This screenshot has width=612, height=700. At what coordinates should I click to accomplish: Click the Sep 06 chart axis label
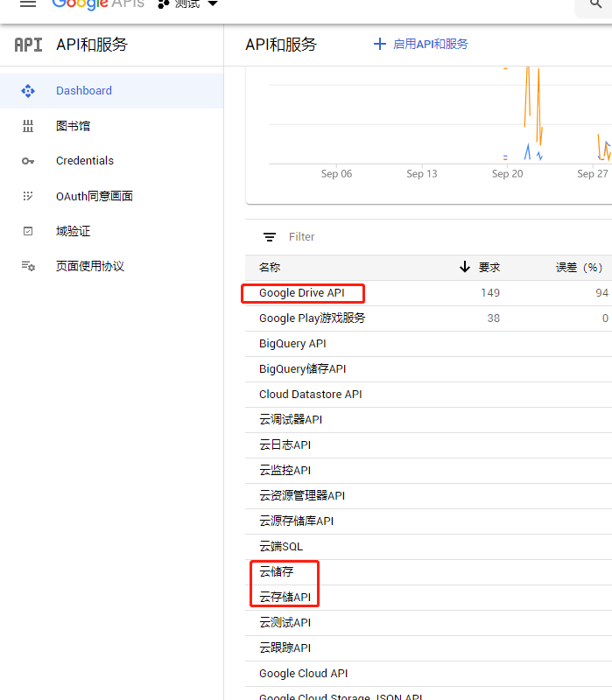tap(336, 174)
